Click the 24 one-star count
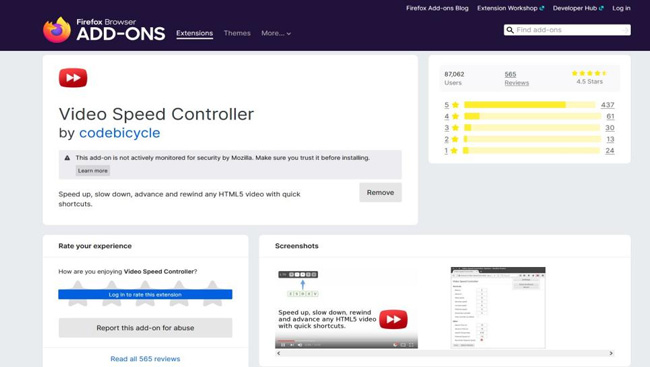 [x=610, y=151]
